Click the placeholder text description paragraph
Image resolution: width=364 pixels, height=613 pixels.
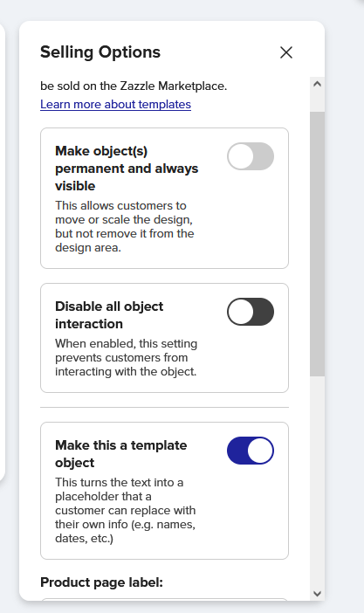tap(125, 510)
